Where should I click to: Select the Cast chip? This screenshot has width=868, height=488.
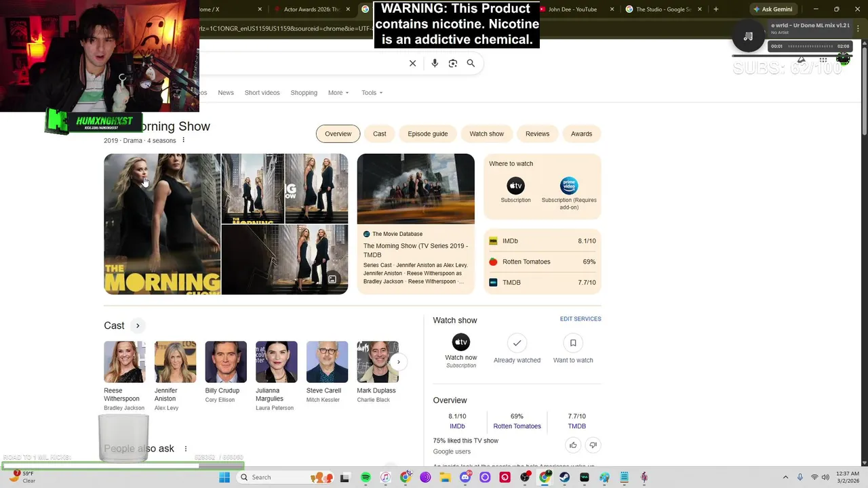coord(380,134)
